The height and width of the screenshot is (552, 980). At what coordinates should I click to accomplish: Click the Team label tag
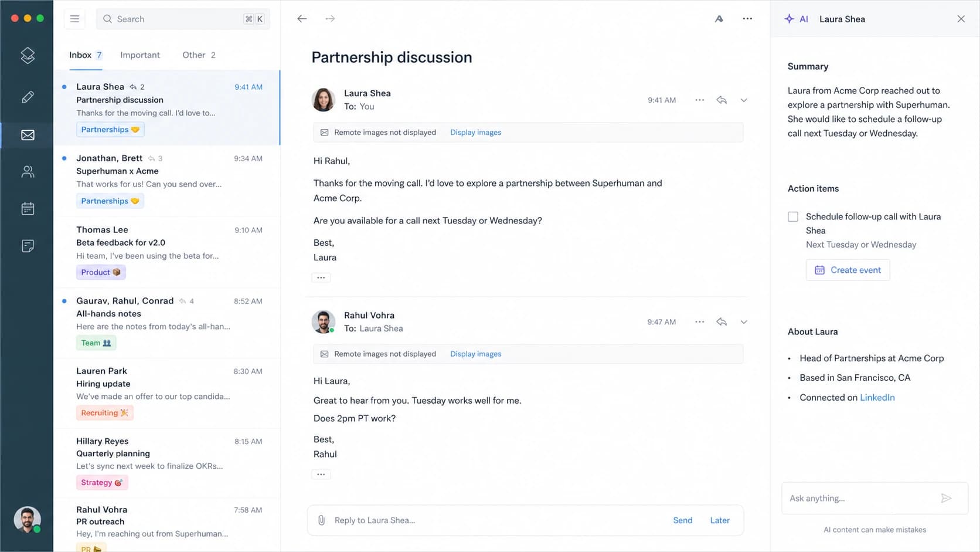click(96, 343)
